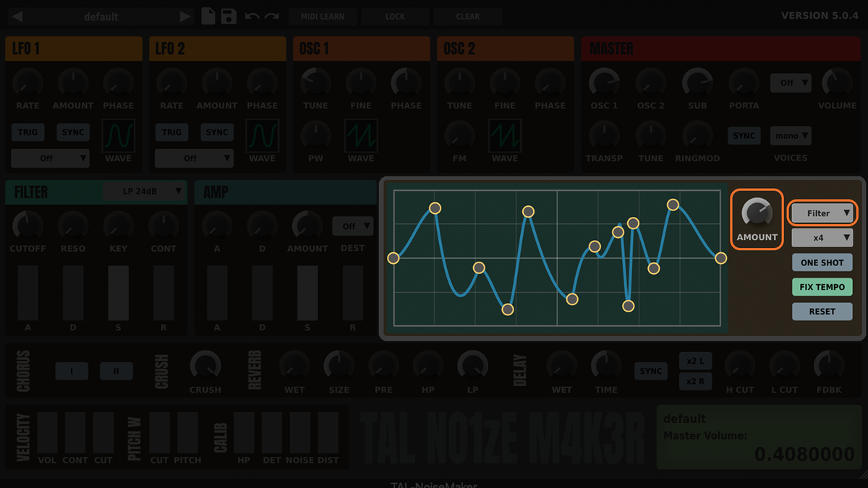Click the default preset name field
The width and height of the screenshot is (868, 488).
[101, 16]
